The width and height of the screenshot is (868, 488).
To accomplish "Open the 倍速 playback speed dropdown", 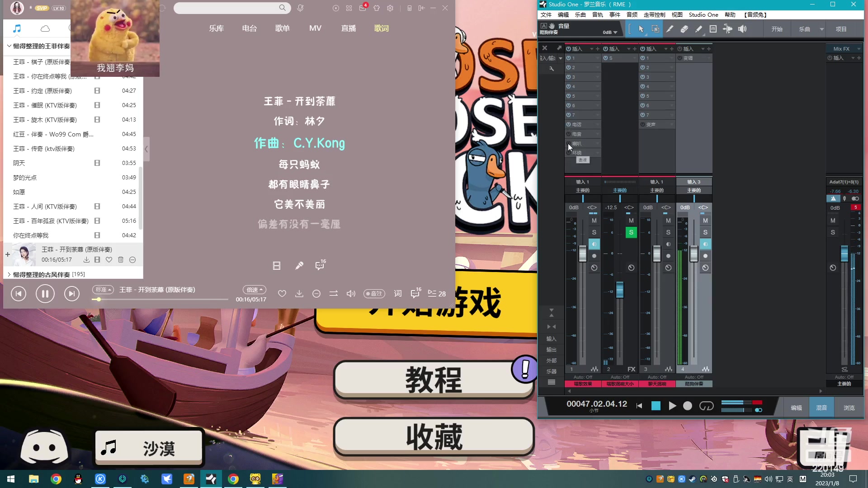I will tap(255, 290).
